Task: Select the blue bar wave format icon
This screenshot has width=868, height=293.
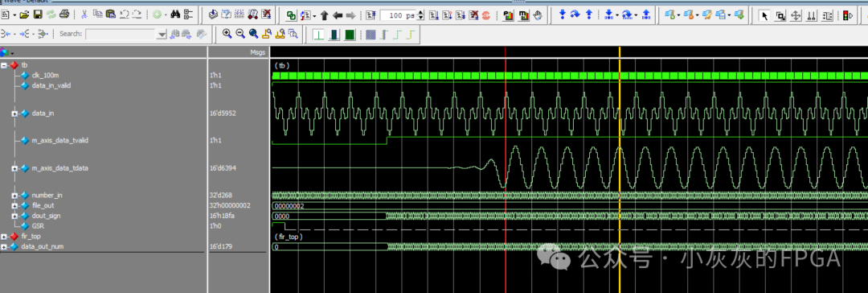Action: 334,35
